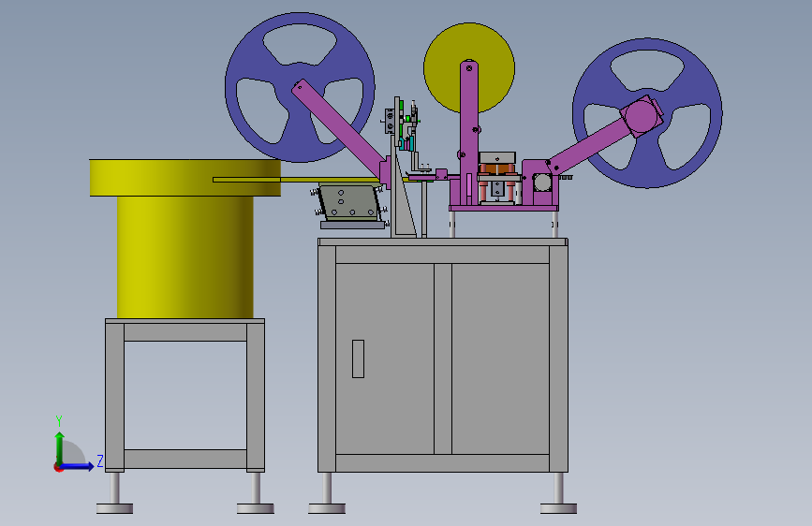The width and height of the screenshot is (812, 526).
Task: Select the cabinet's center divider between doors
Action: (x=443, y=358)
